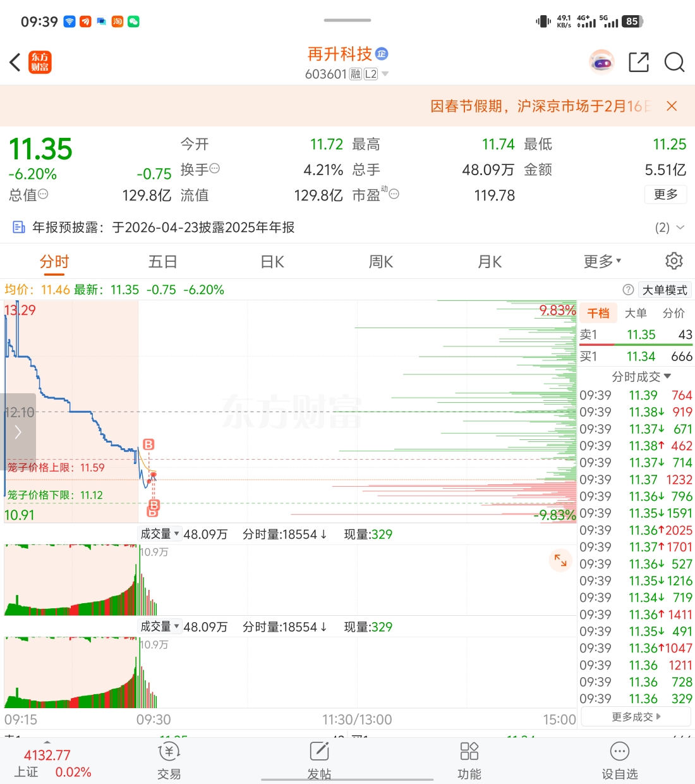
Task: Switch to the 五日 tab
Action: pos(162,262)
